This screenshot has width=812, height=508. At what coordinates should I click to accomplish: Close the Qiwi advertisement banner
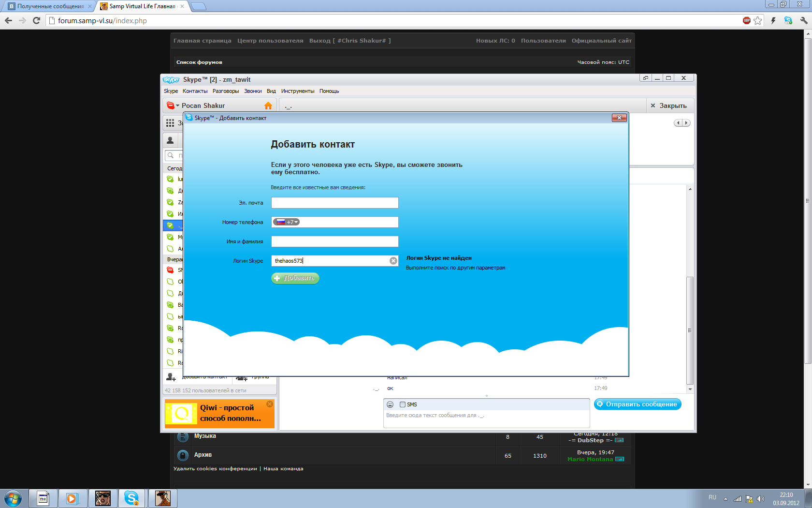270,404
